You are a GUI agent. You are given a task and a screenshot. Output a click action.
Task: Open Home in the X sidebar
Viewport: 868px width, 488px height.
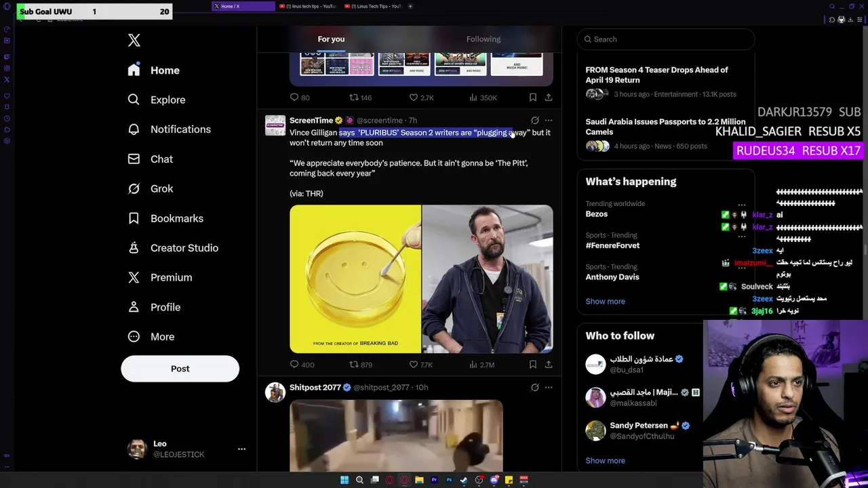click(154, 70)
